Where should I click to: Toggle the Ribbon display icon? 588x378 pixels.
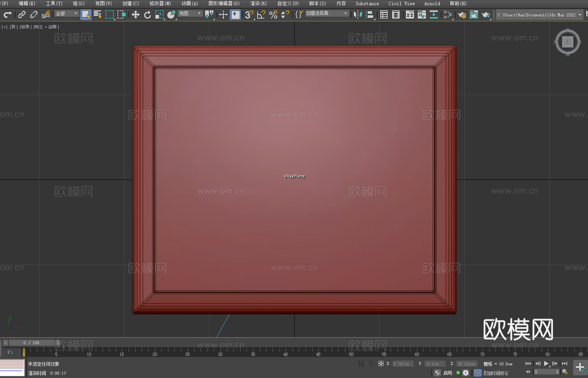410,14
